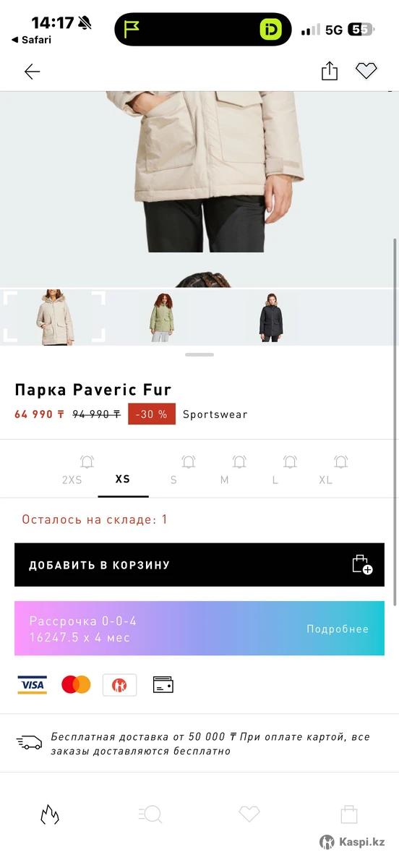
Task: Open the search icon in bottom bar
Action: [x=150, y=814]
